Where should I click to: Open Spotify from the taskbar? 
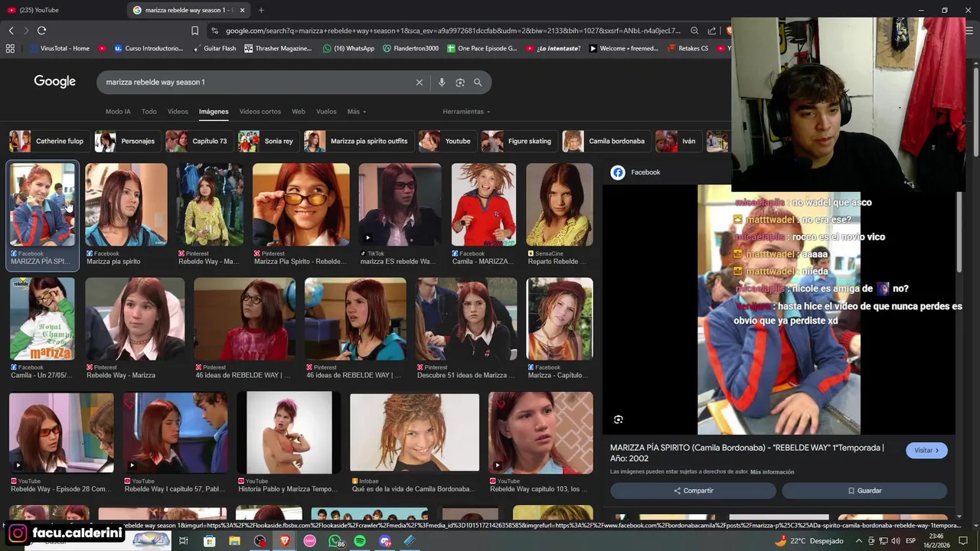360,541
